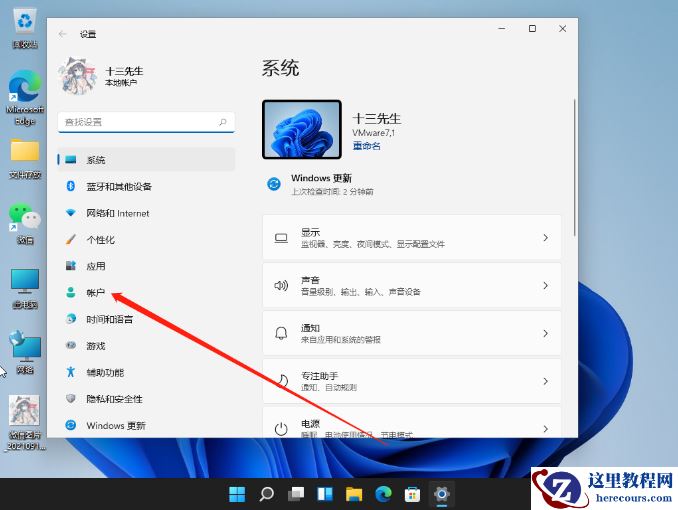This screenshot has height=510, width=678.
Task: Open the Recycle Bin desktop icon
Action: point(25,28)
